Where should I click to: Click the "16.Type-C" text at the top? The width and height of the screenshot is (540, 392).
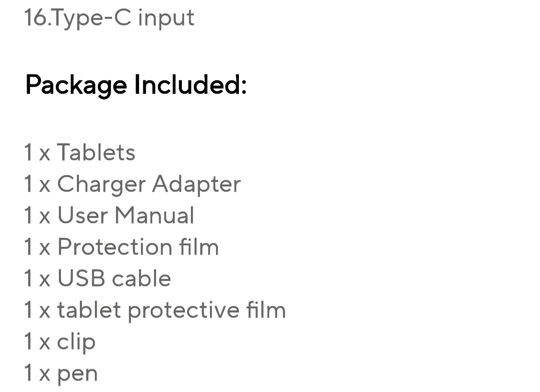coord(77,17)
